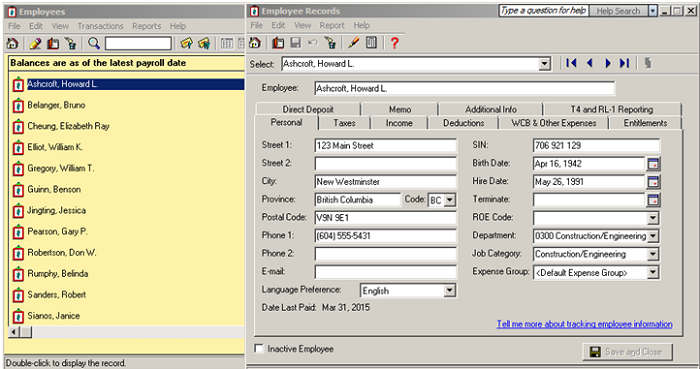
Task: Switch to the WCB & Other Expenses tab
Action: pos(554,123)
